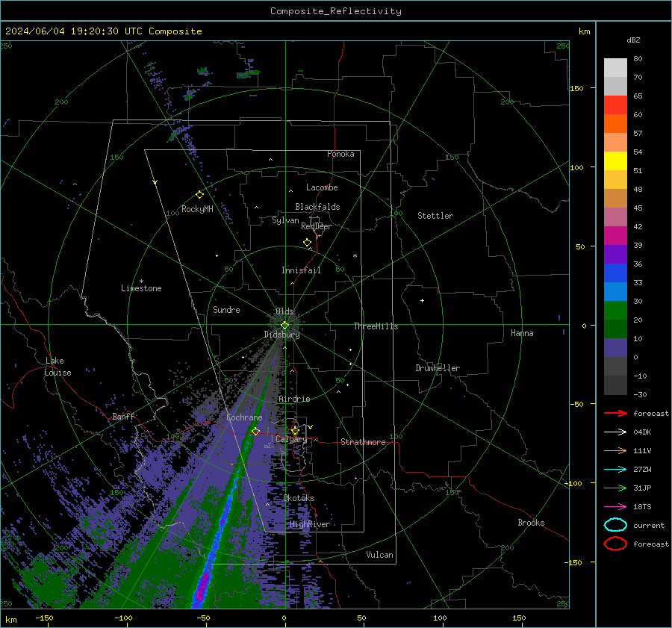Image resolution: width=672 pixels, height=628 pixels.
Task: Click the Lacombe city label
Action: pos(322,187)
